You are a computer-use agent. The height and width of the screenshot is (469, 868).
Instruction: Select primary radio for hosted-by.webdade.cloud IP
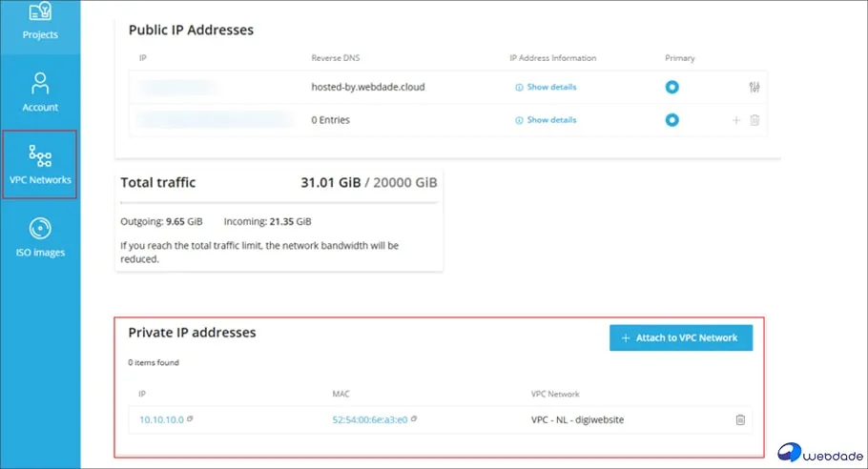click(x=672, y=87)
